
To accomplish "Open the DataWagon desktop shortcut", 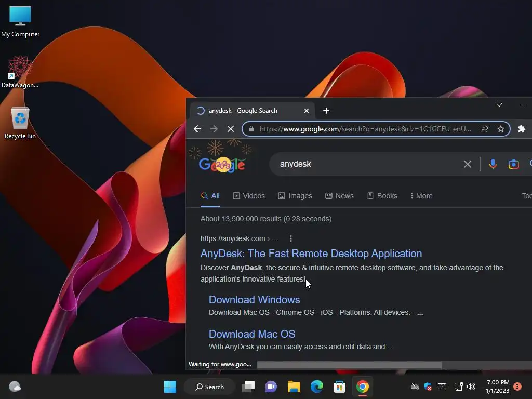I will pyautogui.click(x=20, y=72).
